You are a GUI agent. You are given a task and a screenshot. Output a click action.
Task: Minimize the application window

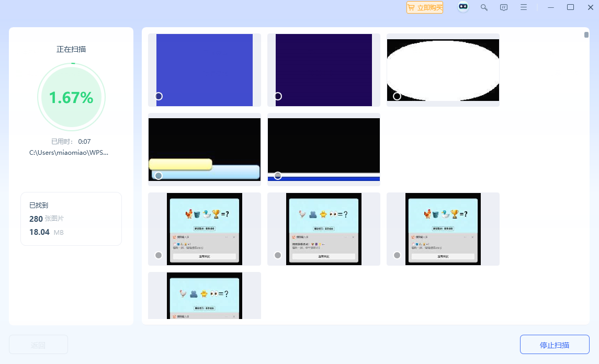point(551,7)
